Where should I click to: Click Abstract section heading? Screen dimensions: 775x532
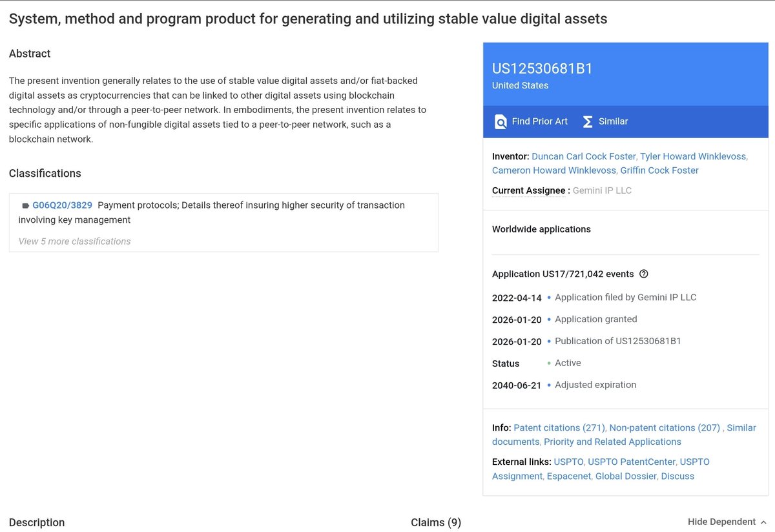(x=30, y=54)
